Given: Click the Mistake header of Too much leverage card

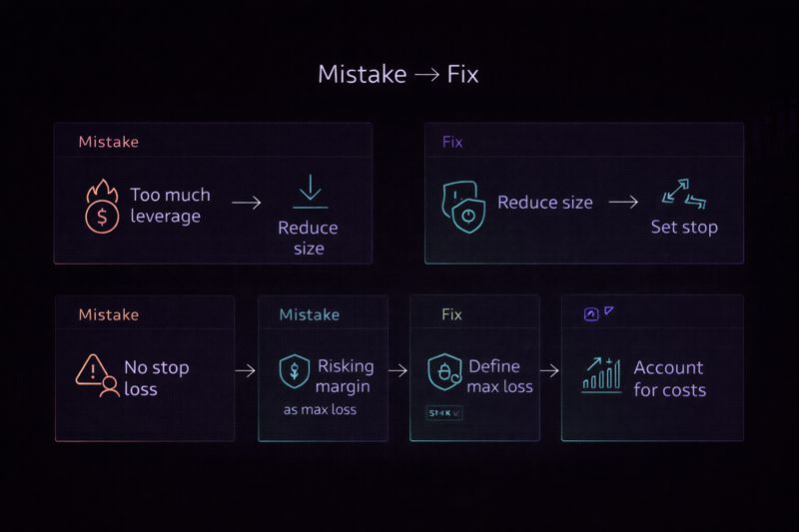Looking at the screenshot, I should point(108,142).
